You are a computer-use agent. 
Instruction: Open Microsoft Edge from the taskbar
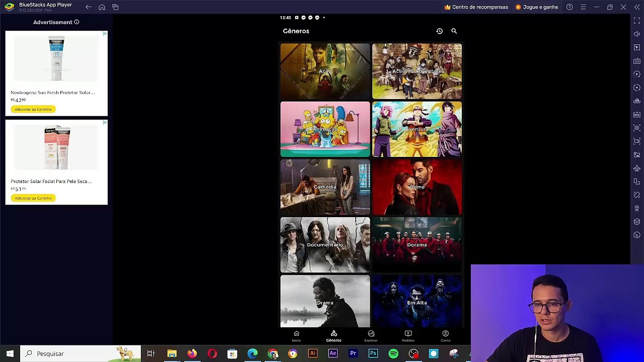pyautogui.click(x=253, y=353)
